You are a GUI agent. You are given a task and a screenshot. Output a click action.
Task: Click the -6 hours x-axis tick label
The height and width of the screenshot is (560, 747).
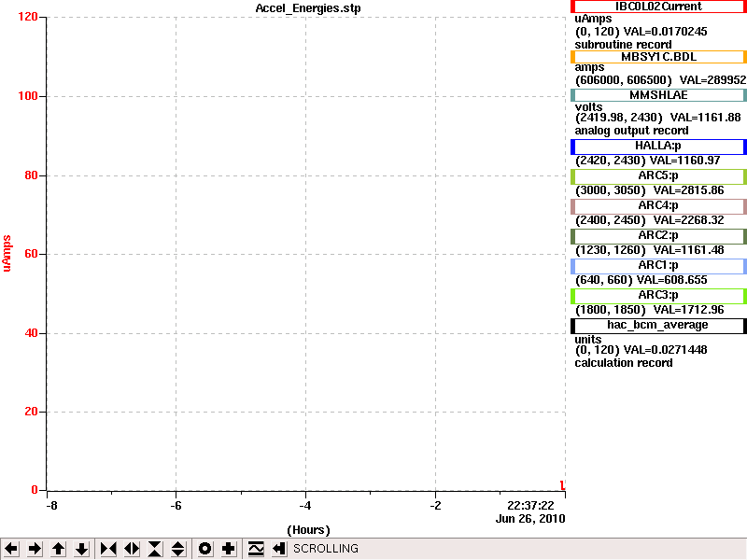click(x=176, y=506)
